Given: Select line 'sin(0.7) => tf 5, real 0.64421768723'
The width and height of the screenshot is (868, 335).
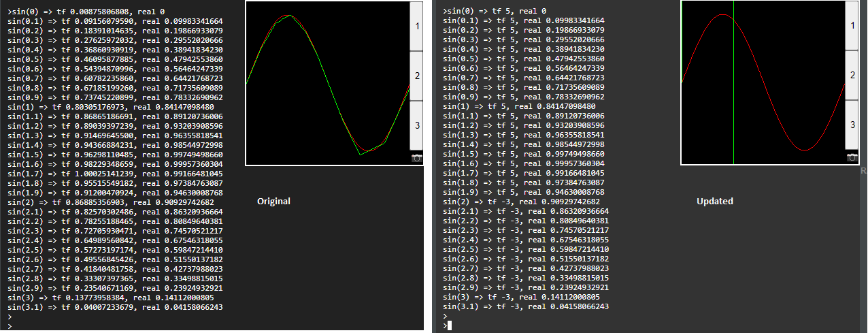Looking at the screenshot, I should click(x=524, y=78).
